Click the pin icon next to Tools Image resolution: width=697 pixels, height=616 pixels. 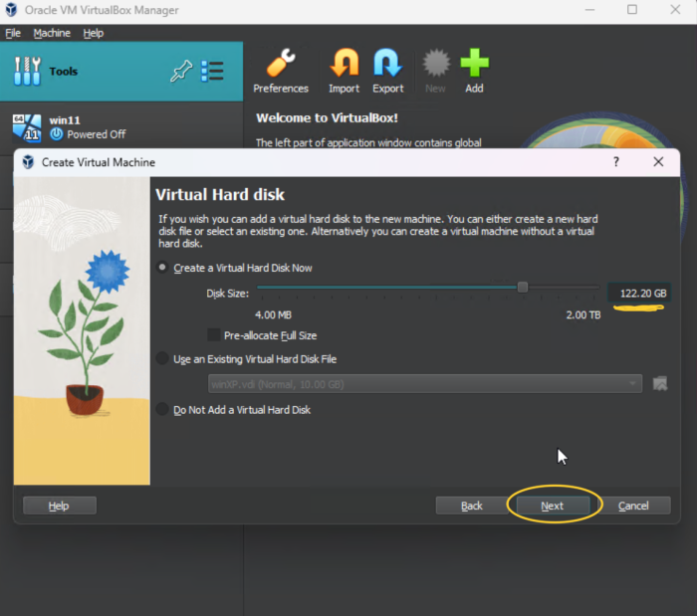181,71
